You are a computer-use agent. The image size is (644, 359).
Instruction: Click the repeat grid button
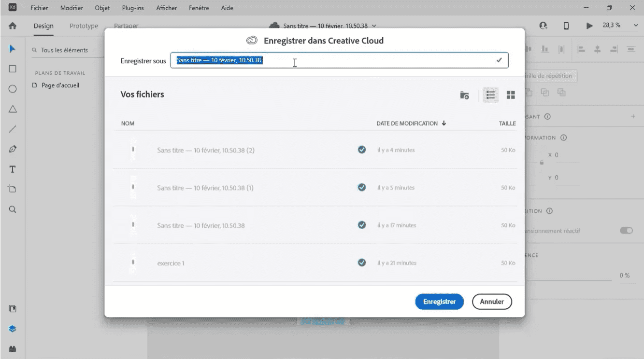pos(551,76)
